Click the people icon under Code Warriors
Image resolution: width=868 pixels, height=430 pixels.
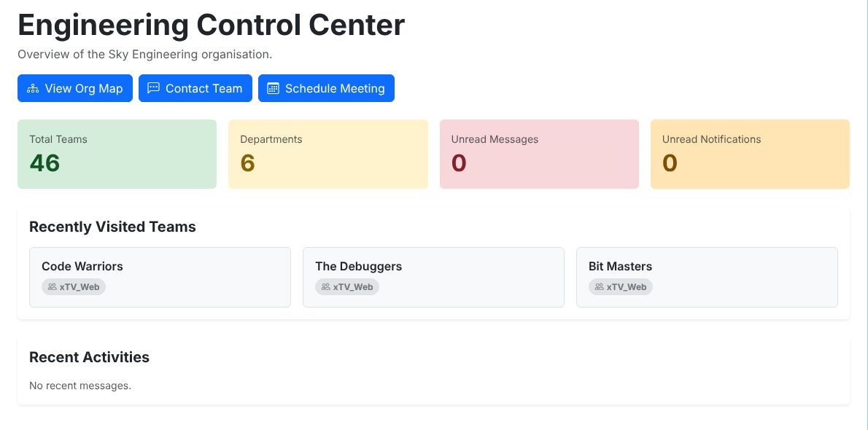[x=52, y=286]
